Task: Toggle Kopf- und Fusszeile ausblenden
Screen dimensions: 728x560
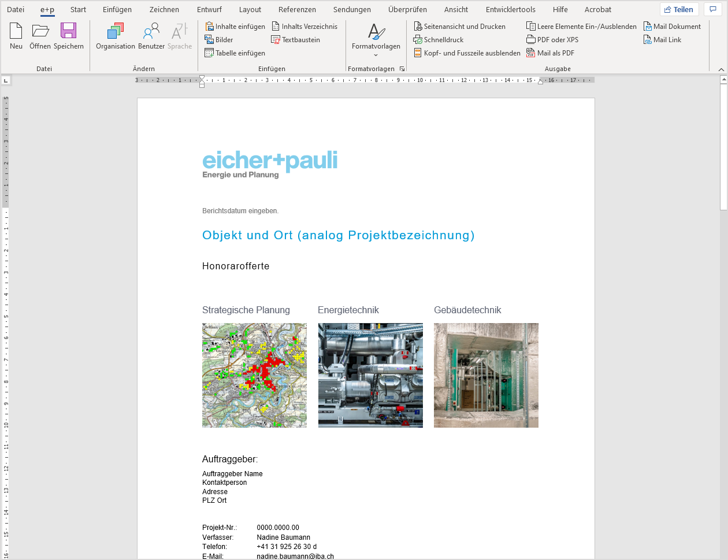Action: pyautogui.click(x=467, y=53)
